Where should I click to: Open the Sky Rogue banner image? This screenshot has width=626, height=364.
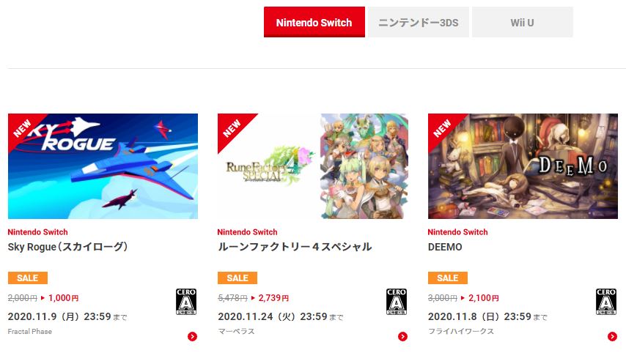pyautogui.click(x=103, y=166)
